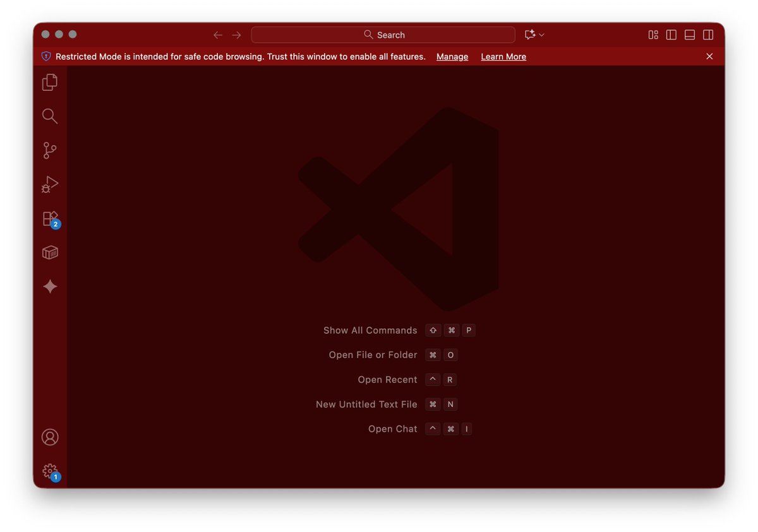Click the N key hint
The width and height of the screenshot is (758, 532).
click(x=450, y=404)
